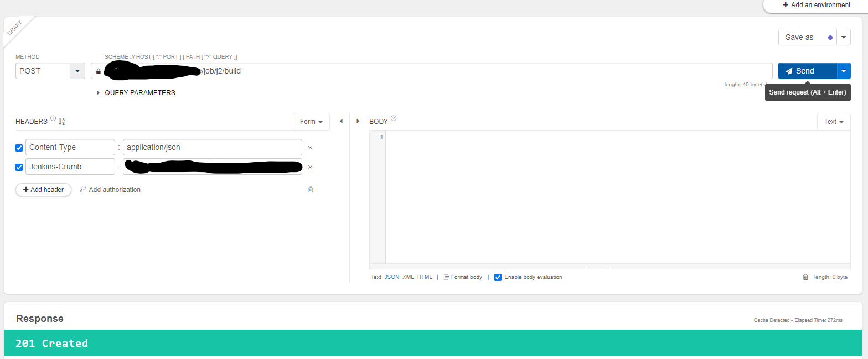Click the Save as status dot
Viewport: 868px width, 359px height.
click(830, 38)
